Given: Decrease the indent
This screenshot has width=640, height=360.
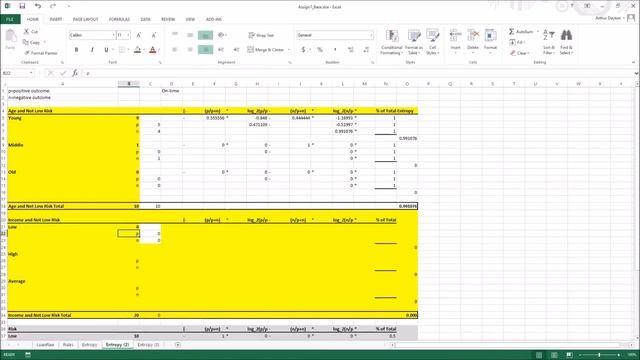Looking at the screenshot, I should coord(221,50).
